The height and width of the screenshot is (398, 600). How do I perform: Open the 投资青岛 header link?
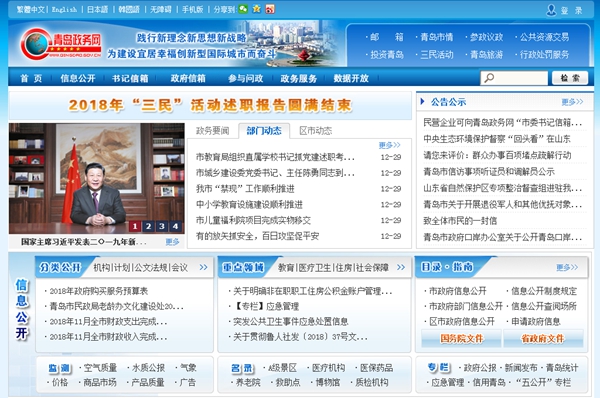[386, 55]
